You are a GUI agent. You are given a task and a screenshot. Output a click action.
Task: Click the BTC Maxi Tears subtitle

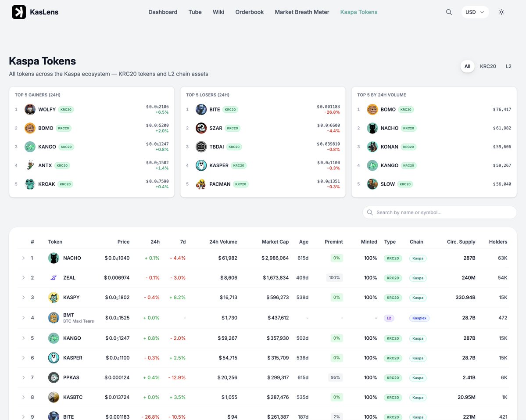pos(79,321)
